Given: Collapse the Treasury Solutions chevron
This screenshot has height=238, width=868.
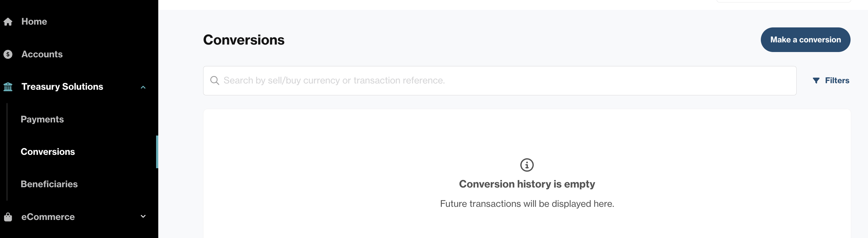Looking at the screenshot, I should tap(143, 87).
